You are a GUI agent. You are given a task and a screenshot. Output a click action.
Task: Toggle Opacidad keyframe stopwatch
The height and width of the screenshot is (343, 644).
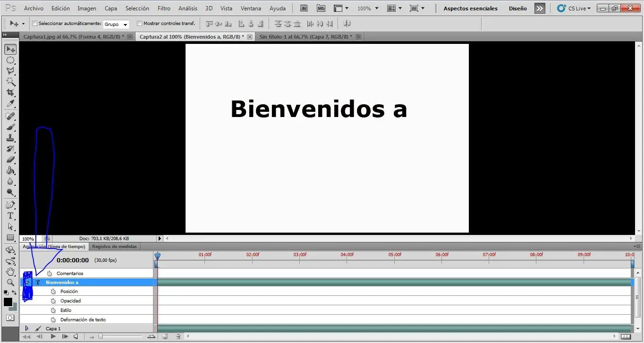(53, 301)
